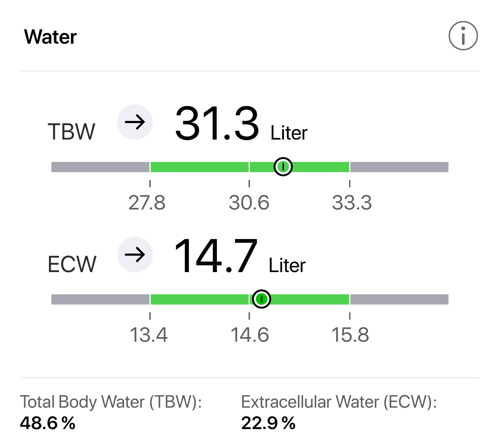Click the 30.6 TBW midpoint label
Screen dimensions: 499x448
click(x=249, y=202)
